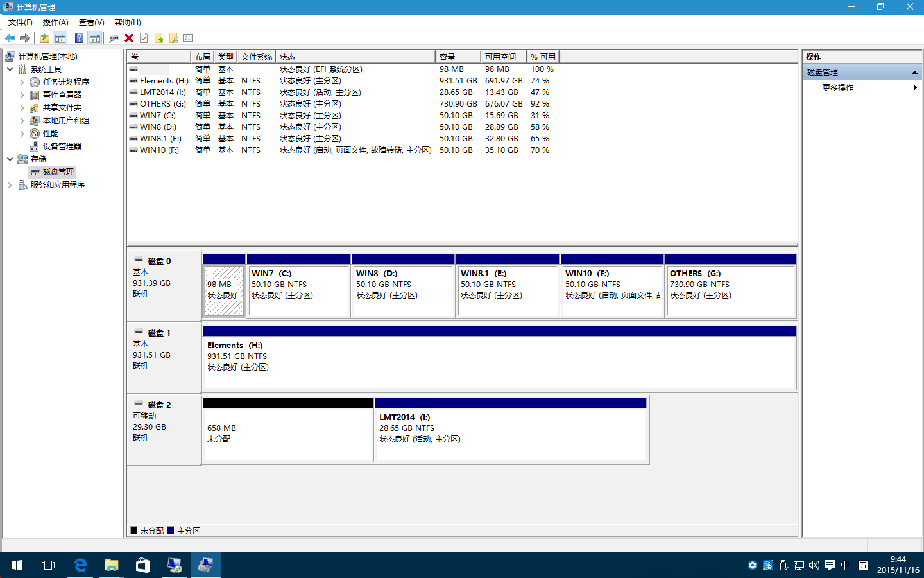
Task: Select the 658 MB 未分配 block on disk 2
Action: click(x=288, y=430)
